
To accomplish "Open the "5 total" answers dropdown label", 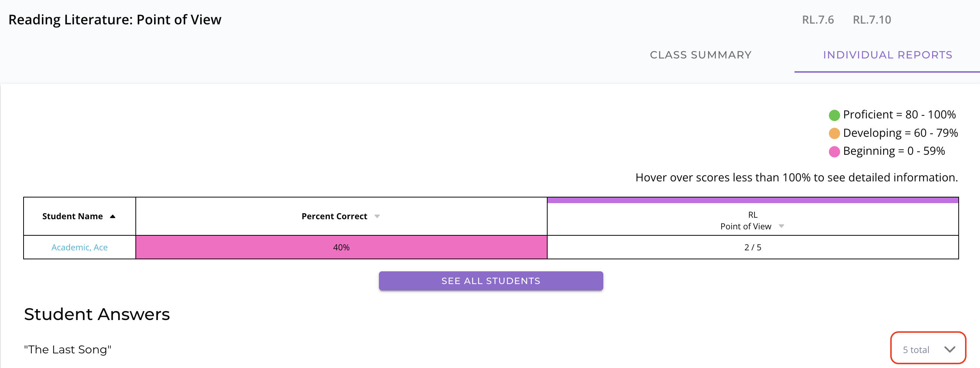I will (916, 350).
